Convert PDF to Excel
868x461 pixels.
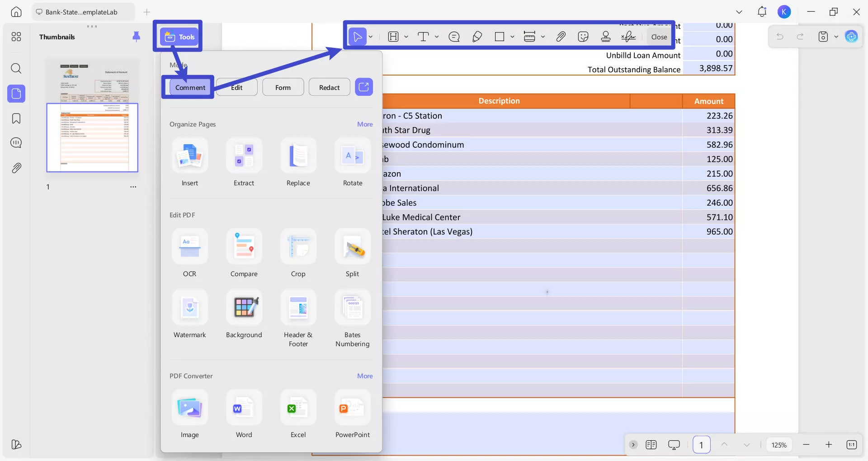(298, 408)
